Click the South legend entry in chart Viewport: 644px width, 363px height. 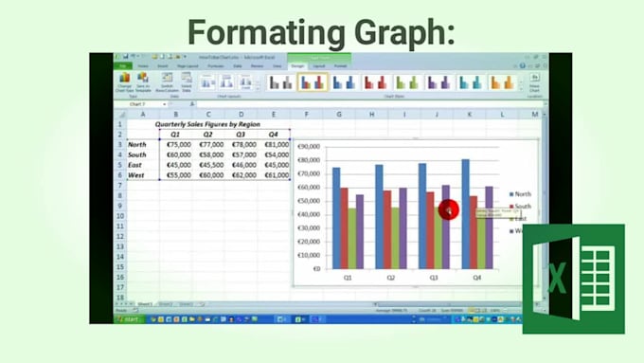[x=520, y=207]
